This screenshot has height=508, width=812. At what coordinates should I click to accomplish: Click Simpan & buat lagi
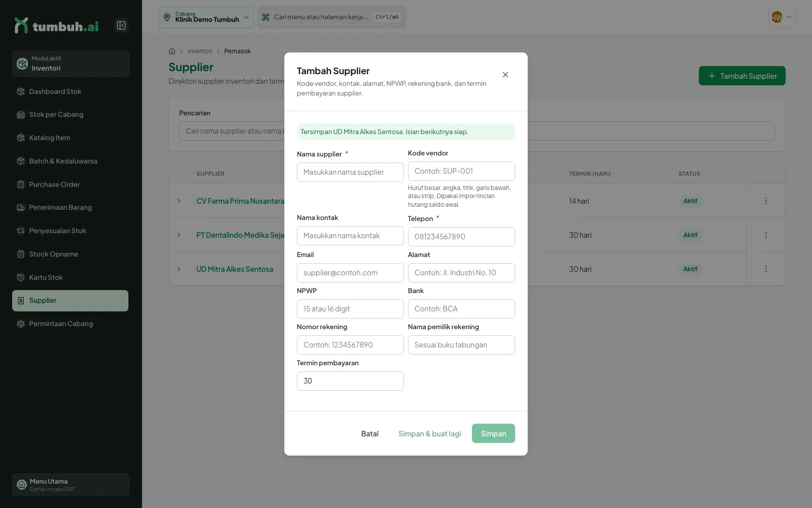(429, 433)
